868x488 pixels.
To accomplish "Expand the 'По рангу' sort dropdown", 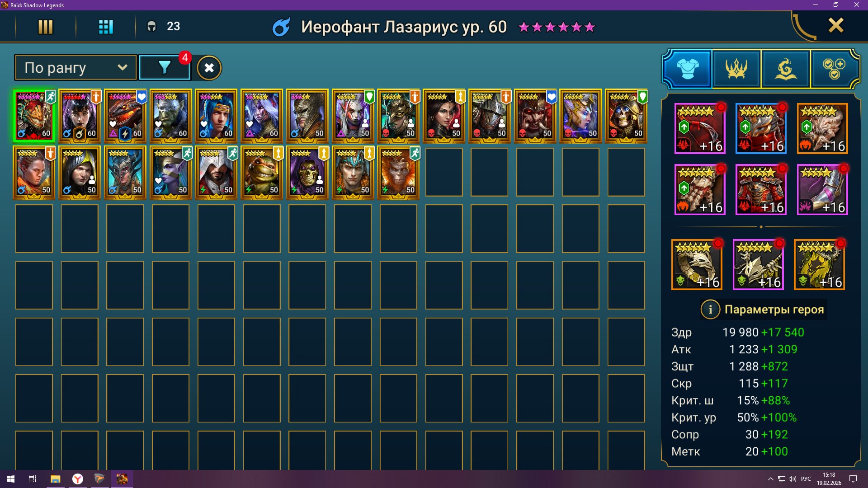I will point(75,68).
